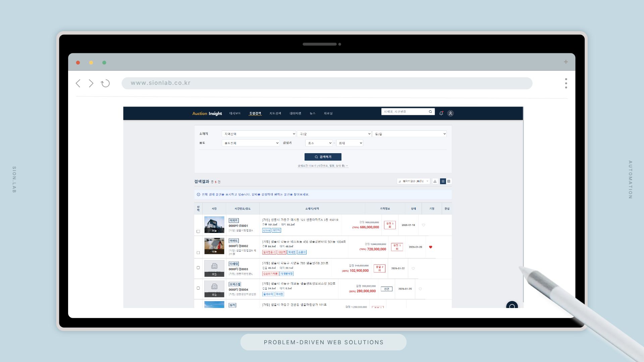
Task: Go to the 지도검색 menu
Action: click(275, 113)
